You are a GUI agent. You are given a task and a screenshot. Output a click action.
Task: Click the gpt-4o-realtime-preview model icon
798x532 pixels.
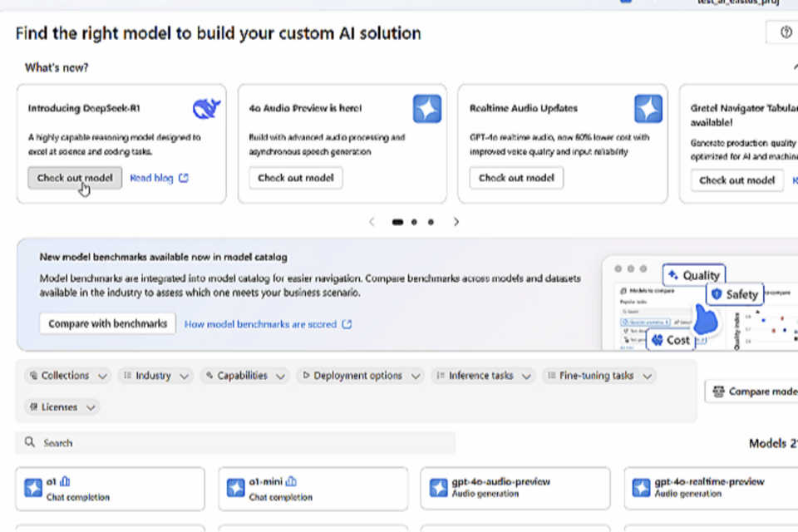pos(641,488)
